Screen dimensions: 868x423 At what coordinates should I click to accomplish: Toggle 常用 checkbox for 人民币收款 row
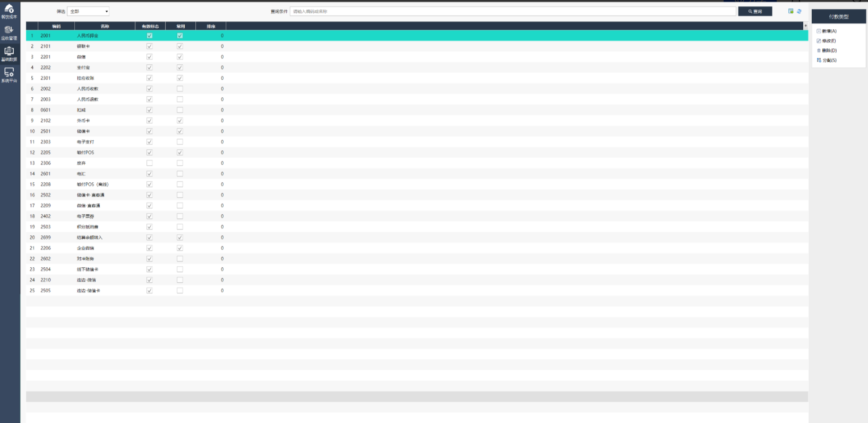(180, 89)
